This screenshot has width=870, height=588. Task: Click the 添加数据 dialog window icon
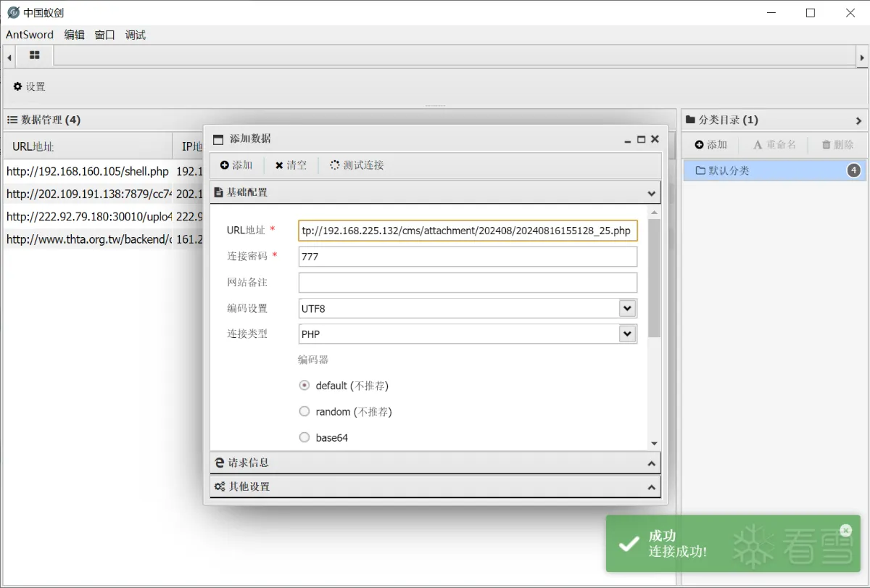218,139
